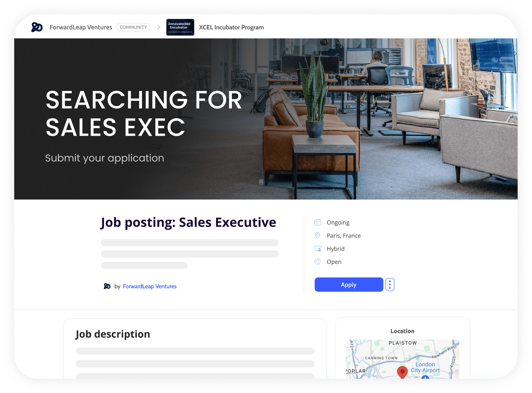Follow the ForwardLeap Ventures author link
532x393 pixels.
pos(150,286)
